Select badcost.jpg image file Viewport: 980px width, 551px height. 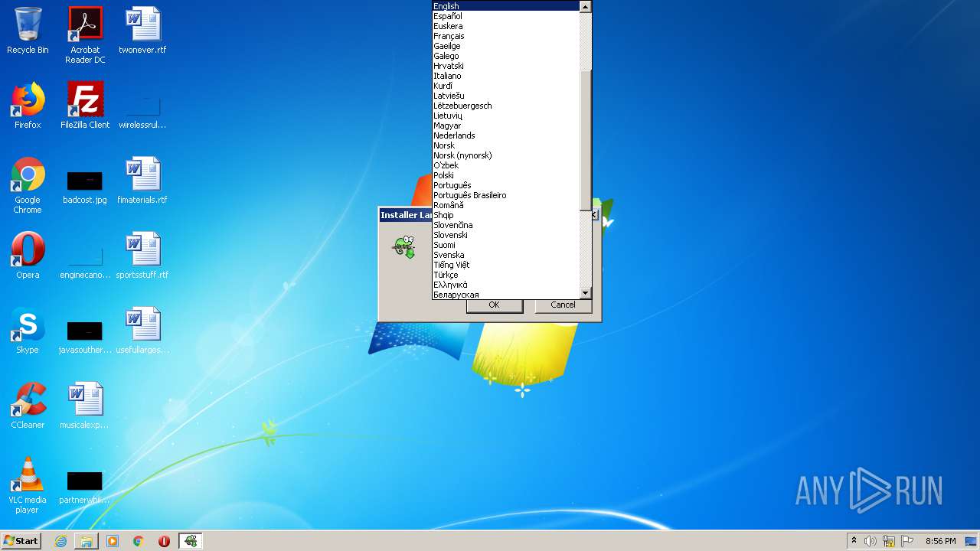click(85, 185)
